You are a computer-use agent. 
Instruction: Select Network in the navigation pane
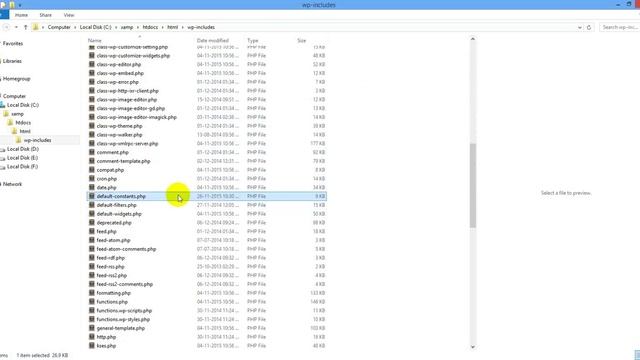point(12,184)
